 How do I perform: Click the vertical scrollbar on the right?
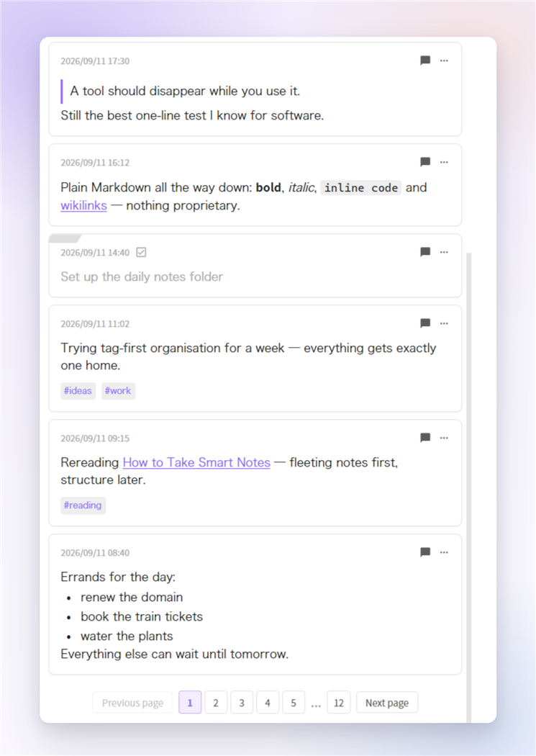(x=469, y=487)
